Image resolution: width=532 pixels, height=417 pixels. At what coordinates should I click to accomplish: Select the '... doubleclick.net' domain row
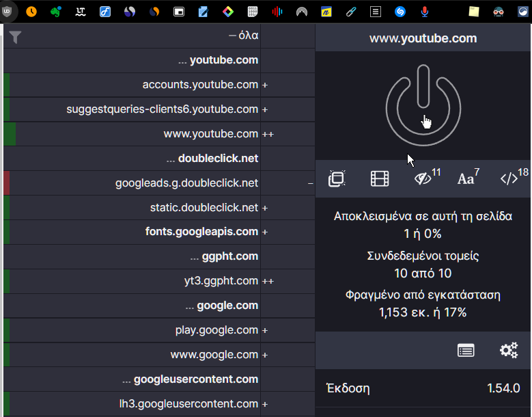[132, 159]
